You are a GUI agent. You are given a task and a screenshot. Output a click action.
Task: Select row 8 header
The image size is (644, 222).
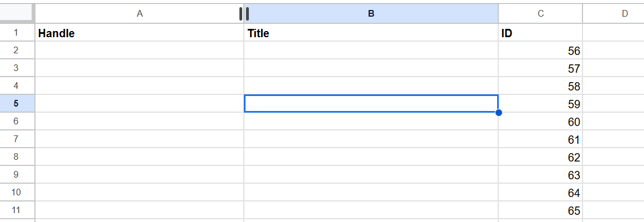coord(17,157)
